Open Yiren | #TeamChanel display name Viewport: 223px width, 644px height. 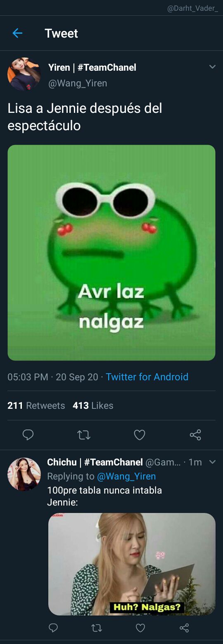[x=92, y=67]
